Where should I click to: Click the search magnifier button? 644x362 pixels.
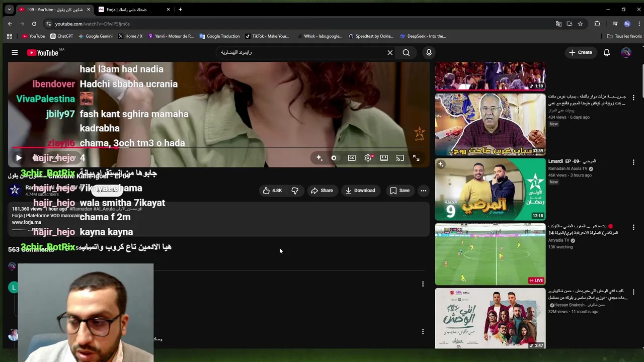(406, 52)
